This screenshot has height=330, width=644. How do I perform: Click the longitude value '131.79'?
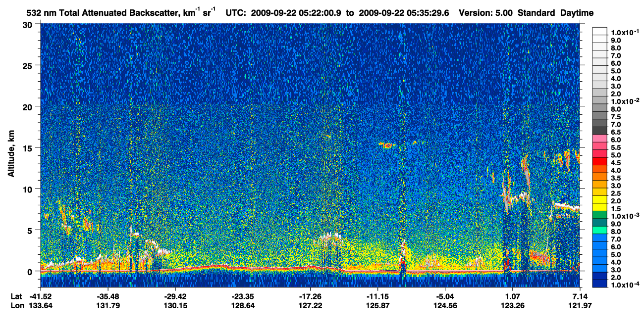pos(108,305)
